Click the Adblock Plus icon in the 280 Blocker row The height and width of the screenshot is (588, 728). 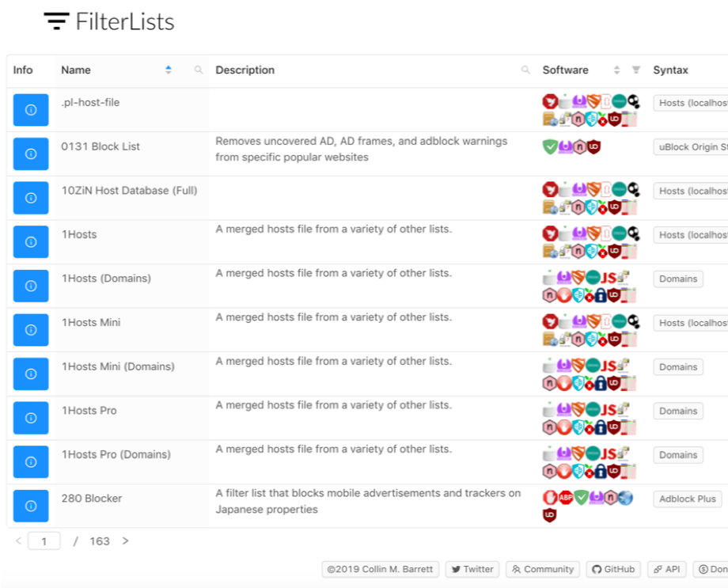pyautogui.click(x=566, y=499)
